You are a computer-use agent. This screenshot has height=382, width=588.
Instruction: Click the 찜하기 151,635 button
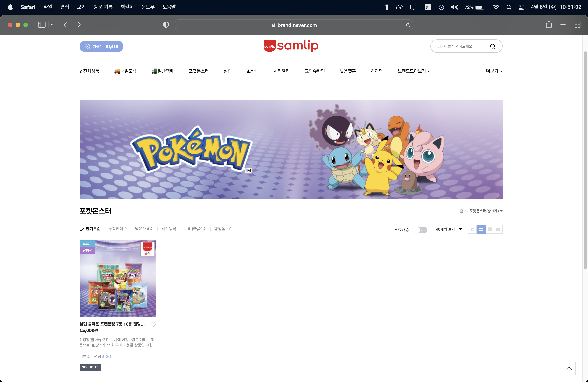(101, 46)
